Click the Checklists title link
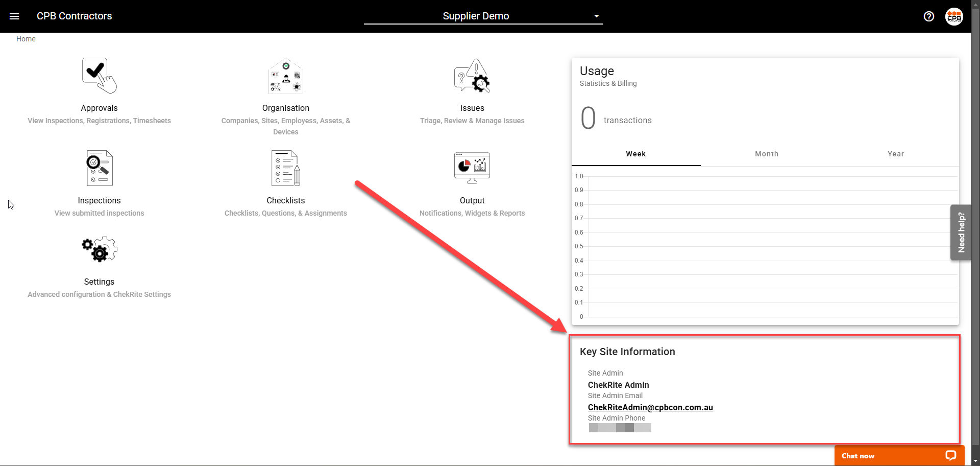Screen dimensions: 980x466 286,200
